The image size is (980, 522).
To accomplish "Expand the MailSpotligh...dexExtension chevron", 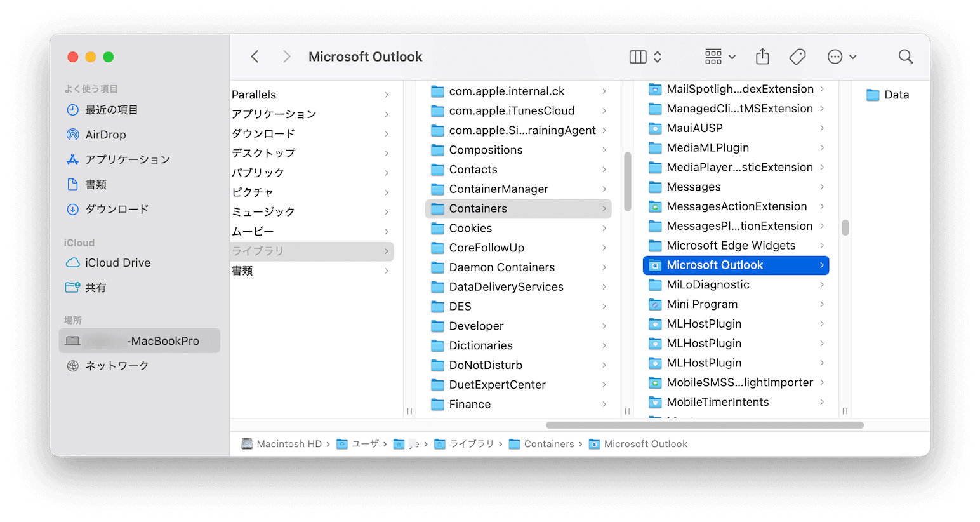I will [x=822, y=90].
